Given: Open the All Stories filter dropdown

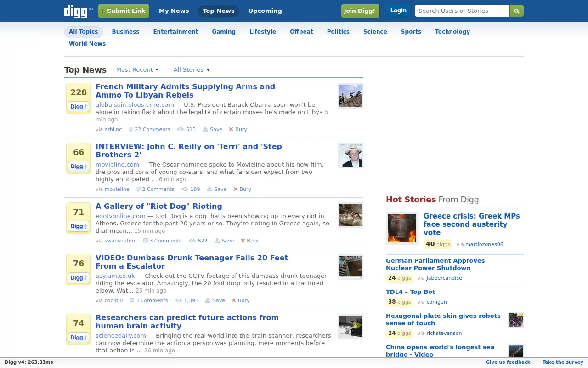Looking at the screenshot, I should (x=192, y=70).
